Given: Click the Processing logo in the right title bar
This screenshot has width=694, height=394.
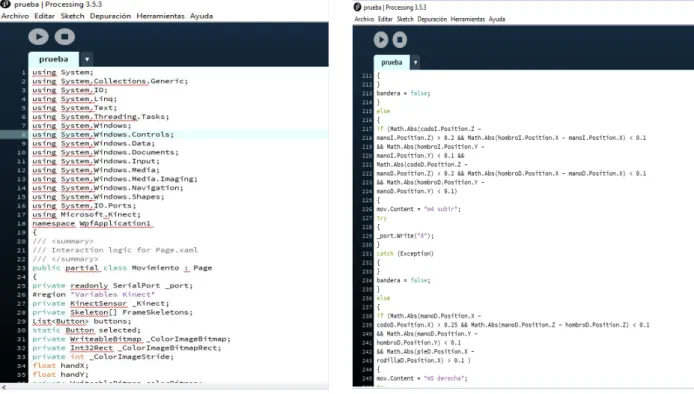Looking at the screenshot, I should click(357, 7).
